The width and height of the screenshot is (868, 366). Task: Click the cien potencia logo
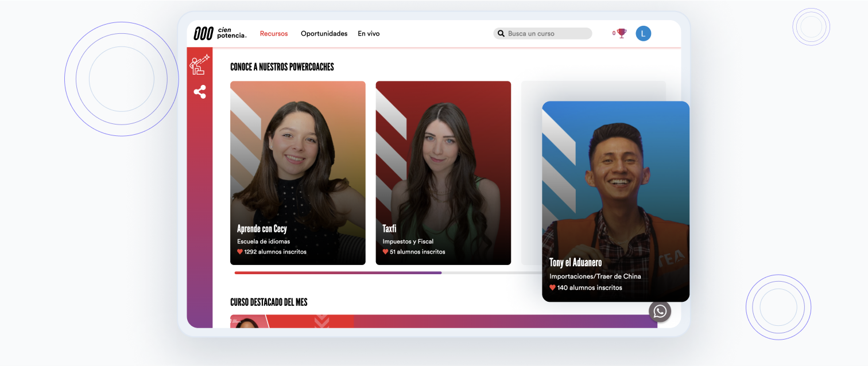[x=220, y=33]
